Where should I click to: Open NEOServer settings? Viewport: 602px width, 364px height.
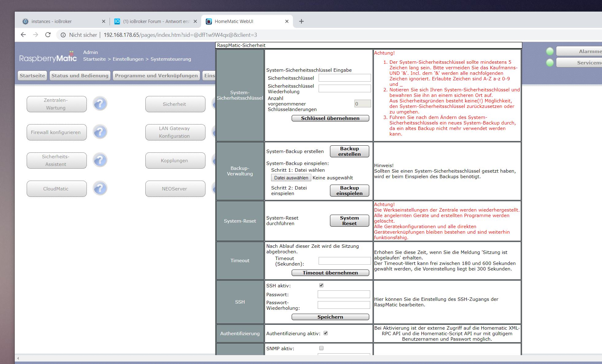(175, 189)
